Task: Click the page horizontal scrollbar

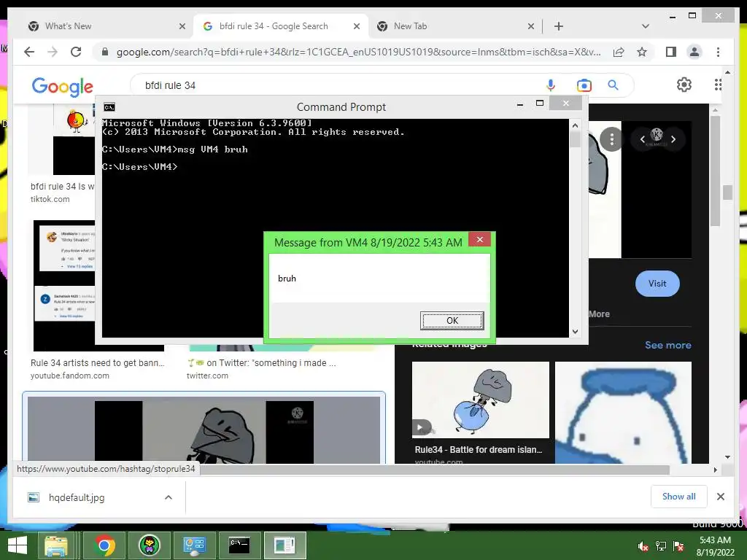Action: point(435,470)
